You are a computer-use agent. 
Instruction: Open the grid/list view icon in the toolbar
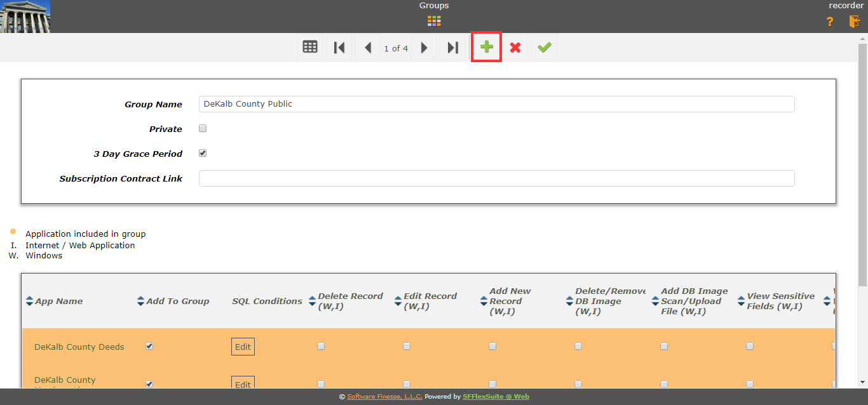coord(310,47)
